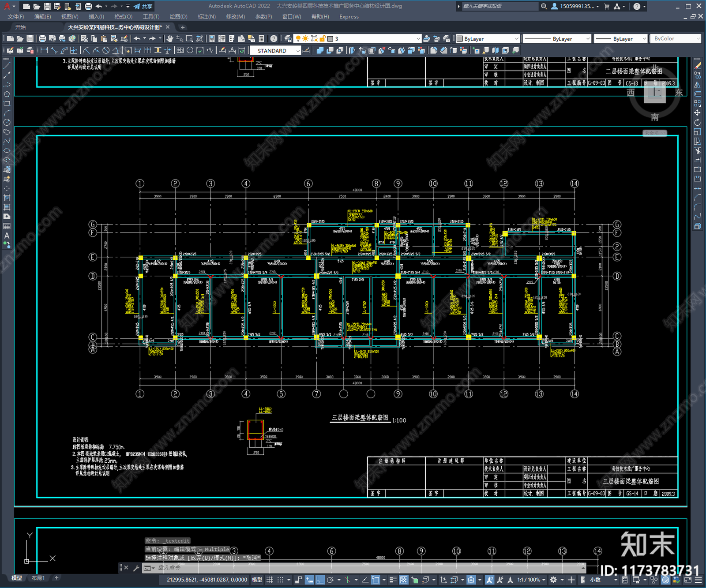Open the STANDARD dimension style dropdown
Image resolution: width=706 pixels, height=588 pixels.
275,51
